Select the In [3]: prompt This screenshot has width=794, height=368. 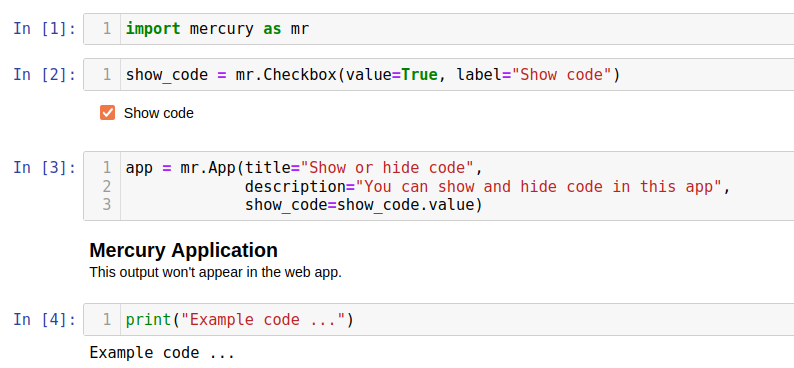45,168
